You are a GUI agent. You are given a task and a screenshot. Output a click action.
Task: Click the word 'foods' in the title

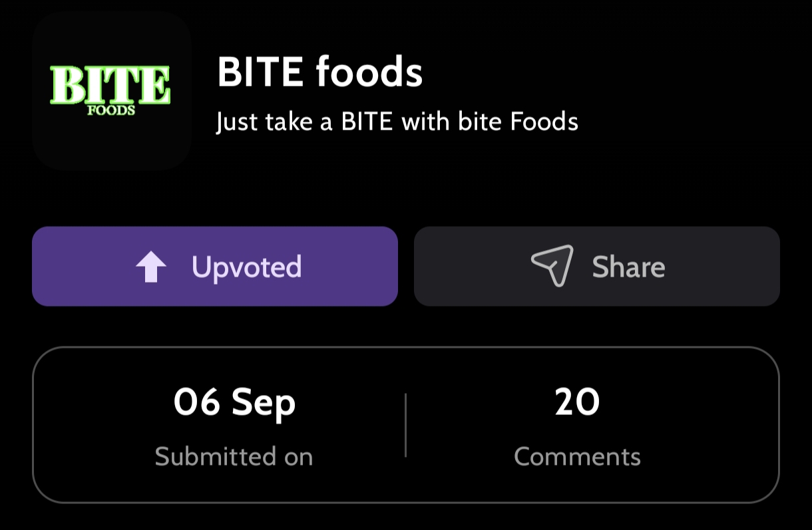pyautogui.click(x=369, y=72)
